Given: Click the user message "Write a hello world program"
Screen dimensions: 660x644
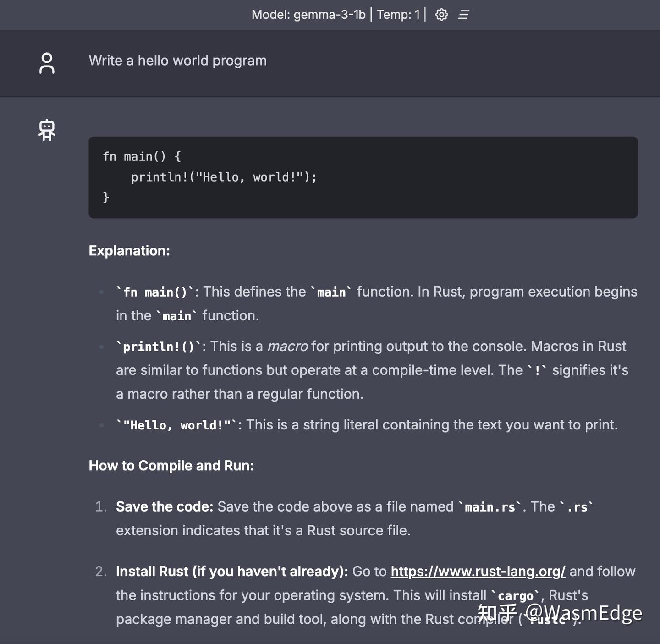Looking at the screenshot, I should pyautogui.click(x=177, y=61).
